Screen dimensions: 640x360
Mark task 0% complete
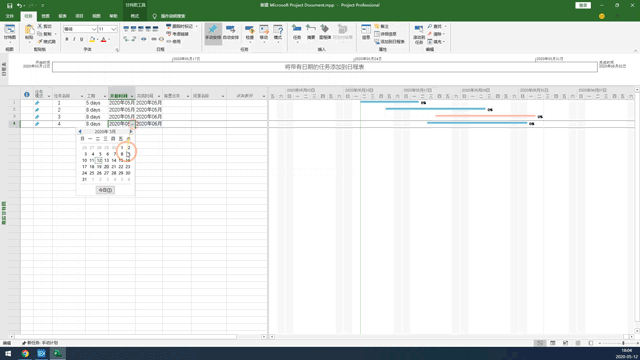pos(126,29)
